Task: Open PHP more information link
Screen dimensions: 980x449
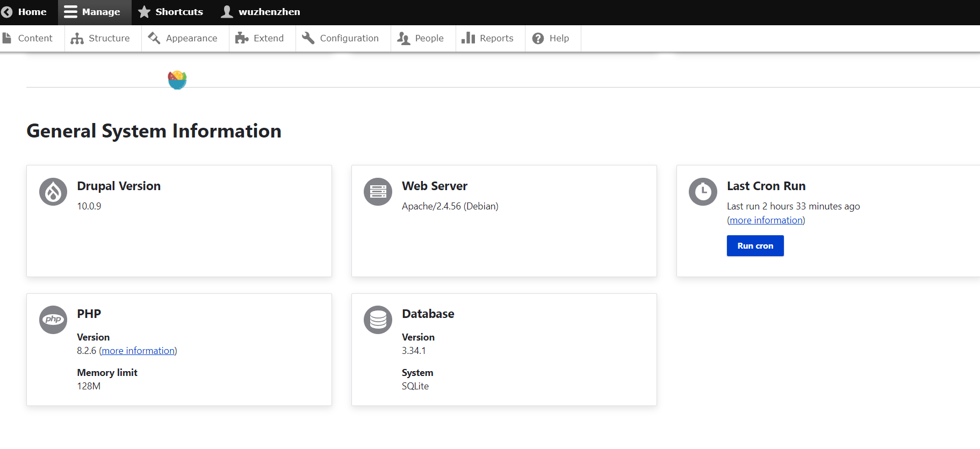Action: (x=139, y=351)
